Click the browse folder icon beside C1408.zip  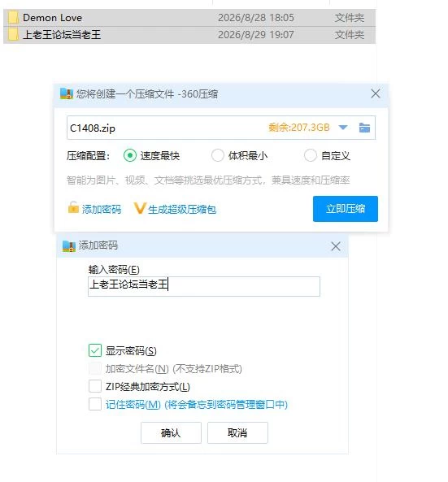[364, 128]
